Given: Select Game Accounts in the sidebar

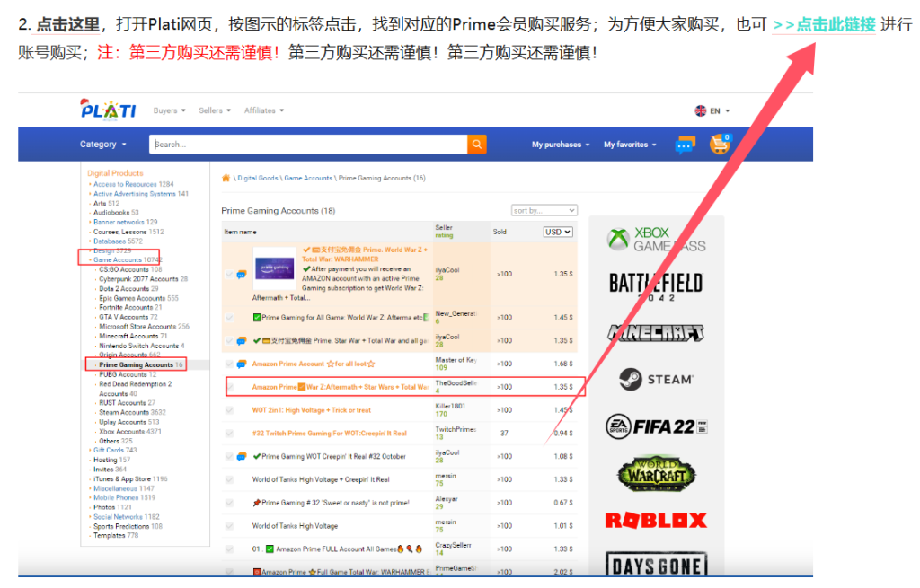Looking at the screenshot, I should 118,259.
